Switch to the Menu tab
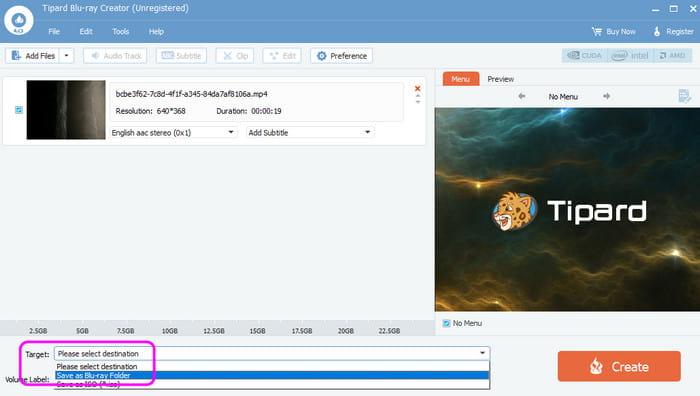 (x=461, y=79)
